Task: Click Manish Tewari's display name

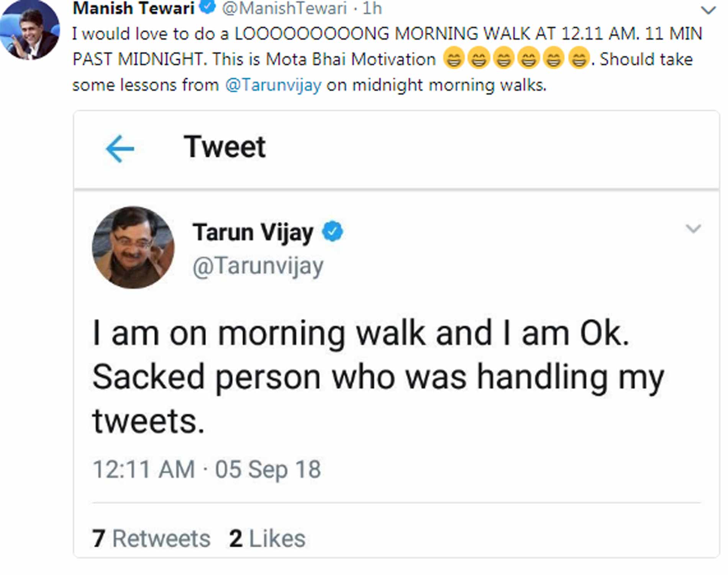Action: pyautogui.click(x=133, y=7)
